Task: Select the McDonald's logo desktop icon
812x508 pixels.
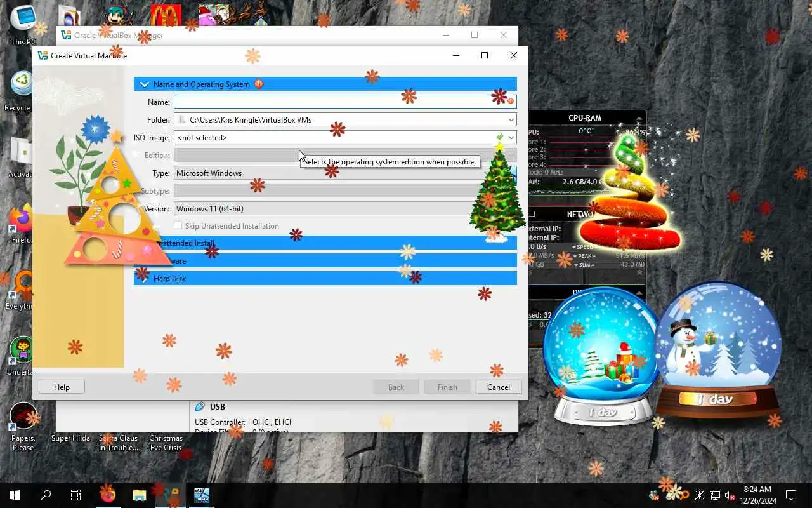Action: coord(166,16)
